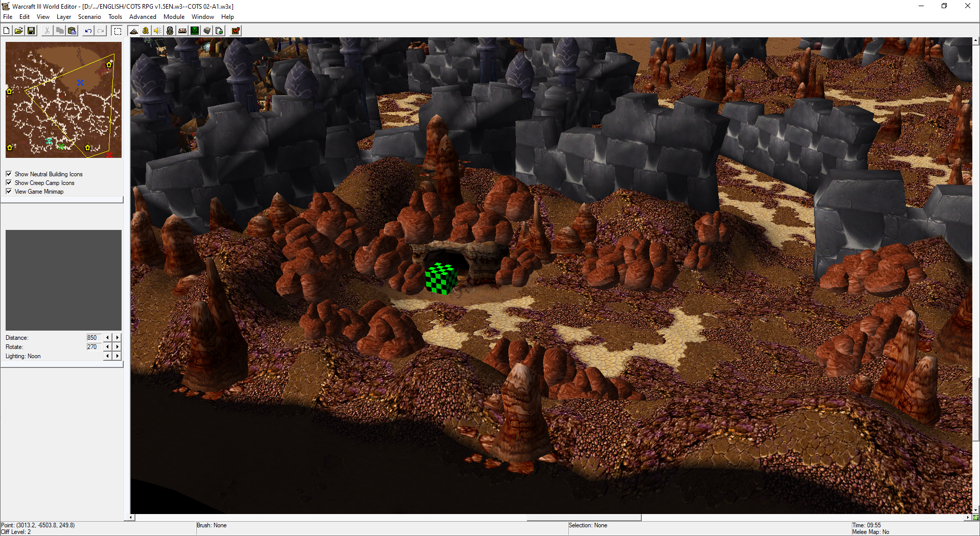
Task: Click the scroll up arrow beside viewport
Action: tap(976, 40)
